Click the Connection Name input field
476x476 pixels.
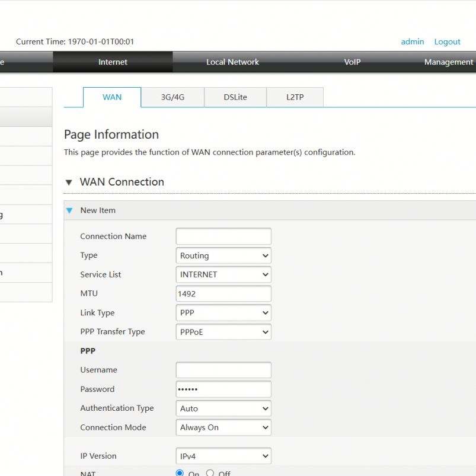coord(223,237)
